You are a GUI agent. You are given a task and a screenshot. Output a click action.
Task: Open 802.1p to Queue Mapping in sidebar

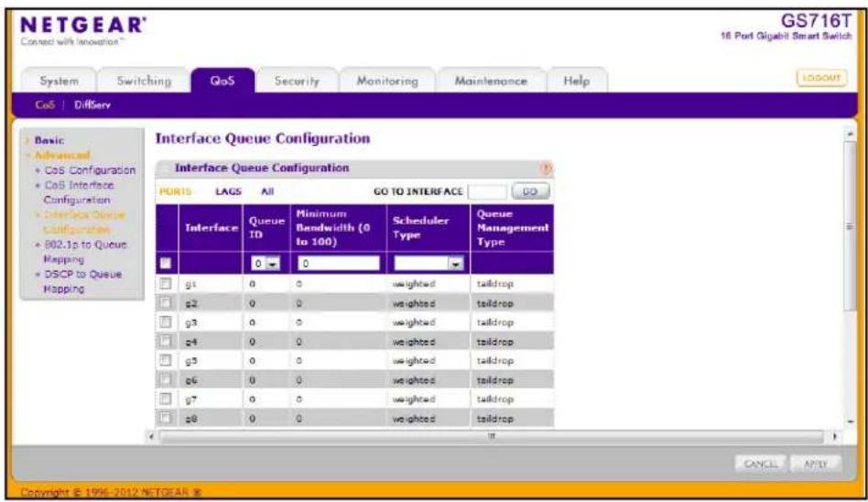tap(85, 252)
